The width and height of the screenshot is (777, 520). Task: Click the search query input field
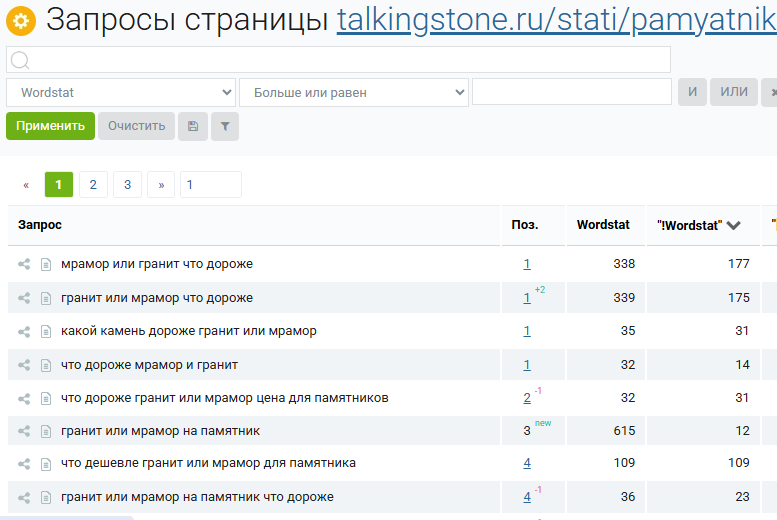(x=338, y=60)
